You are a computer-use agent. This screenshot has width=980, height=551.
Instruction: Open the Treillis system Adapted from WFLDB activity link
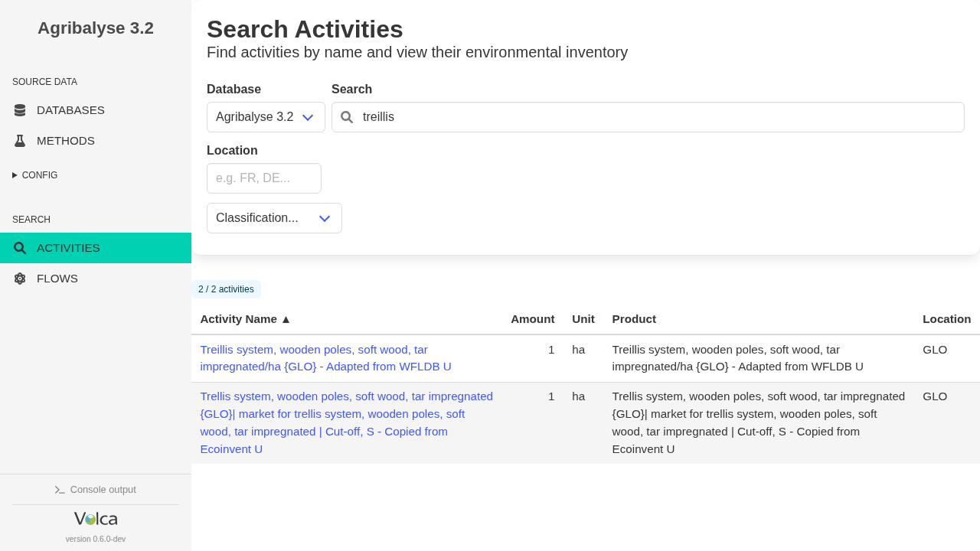point(325,358)
